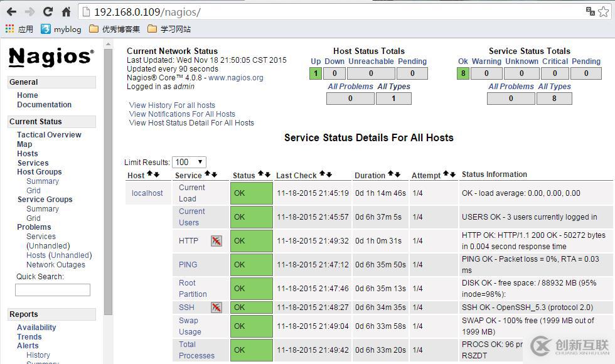Screen dimensions: 615x364
Task: Click the sidebar scrollbar up arrow
Action: coord(108,45)
